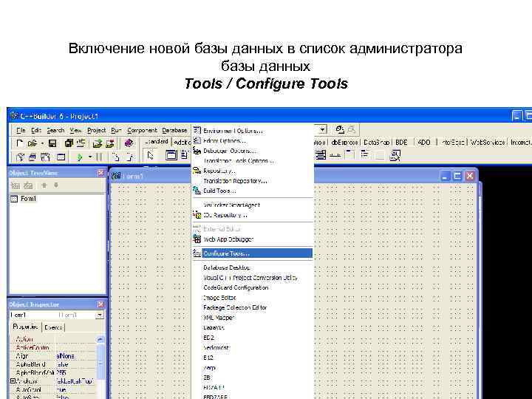Click the Step Over toolbar icon

pyautogui.click(x=129, y=157)
